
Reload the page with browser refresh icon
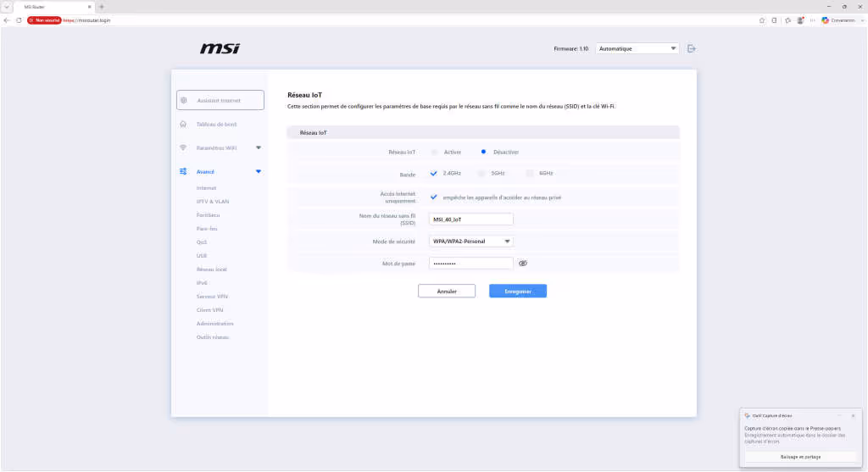[19, 20]
